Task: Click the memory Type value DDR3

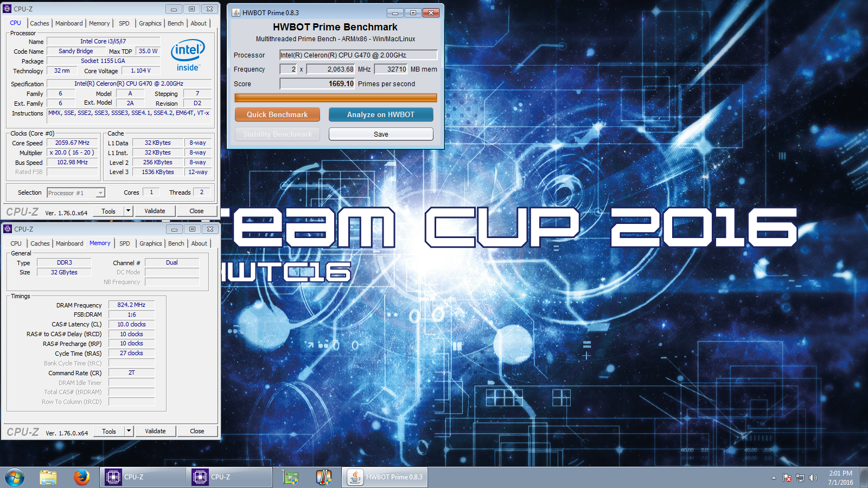Action: 64,262
